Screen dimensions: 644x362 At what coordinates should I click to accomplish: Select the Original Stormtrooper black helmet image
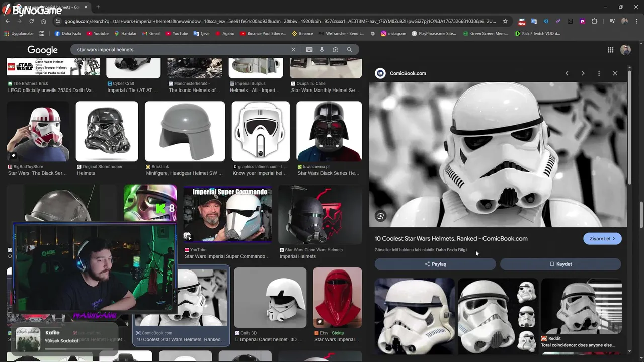point(107,131)
